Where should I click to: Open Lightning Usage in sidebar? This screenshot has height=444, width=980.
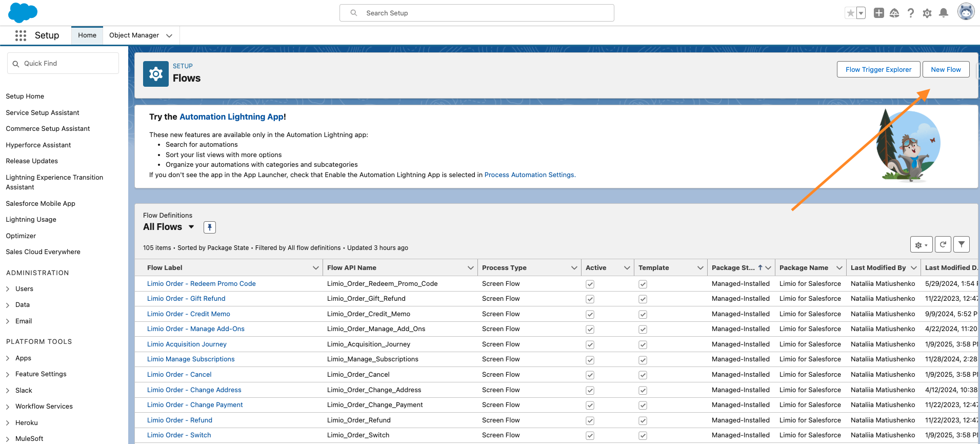pyautogui.click(x=31, y=220)
